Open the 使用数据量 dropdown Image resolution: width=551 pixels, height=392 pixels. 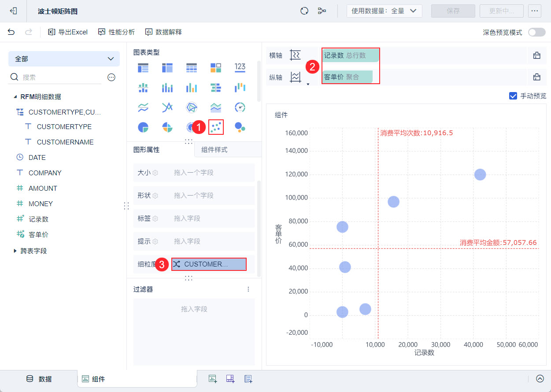pos(385,11)
